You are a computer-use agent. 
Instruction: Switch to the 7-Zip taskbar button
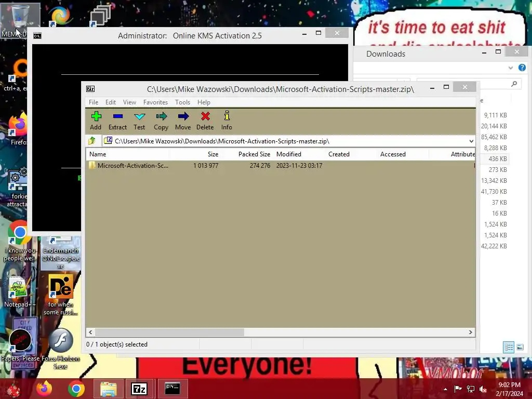point(139,389)
